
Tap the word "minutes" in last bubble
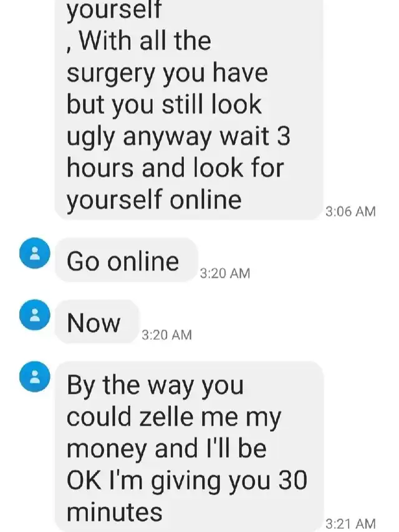(x=114, y=512)
